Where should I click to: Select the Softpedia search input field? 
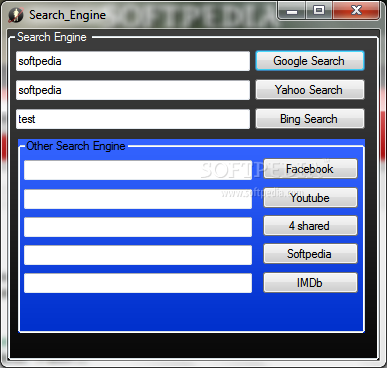tap(138, 255)
